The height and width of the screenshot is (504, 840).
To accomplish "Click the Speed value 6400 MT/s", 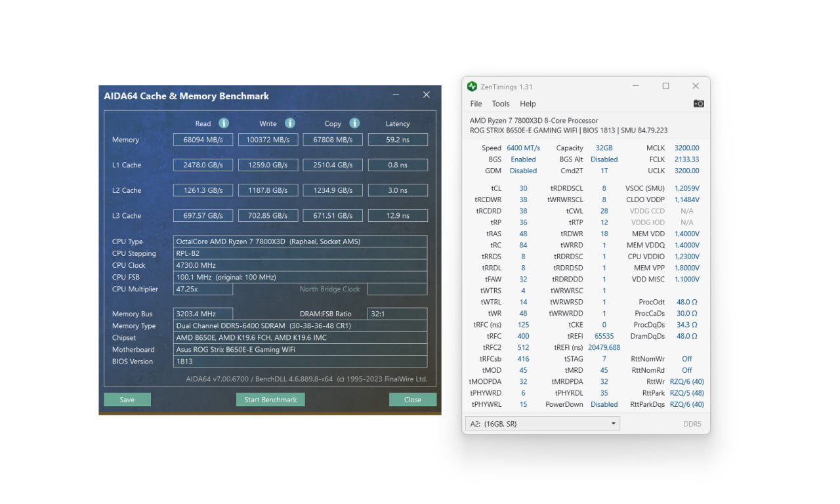I will tap(523, 148).
